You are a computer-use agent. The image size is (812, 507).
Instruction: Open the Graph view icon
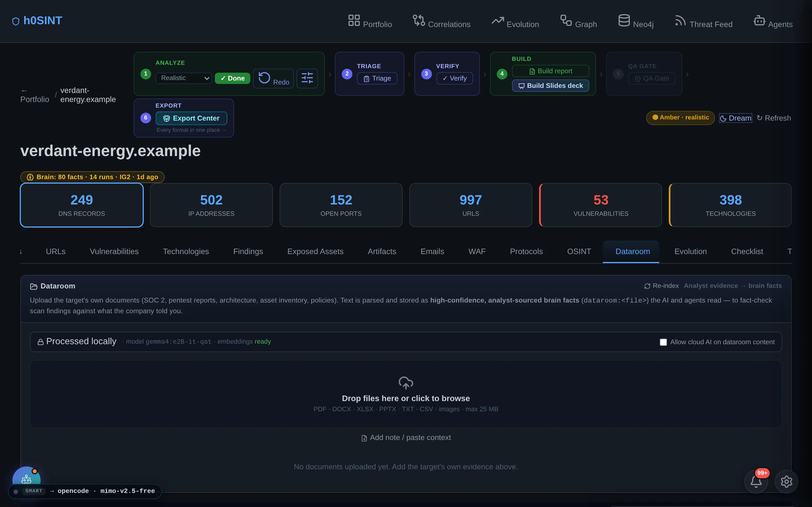566,21
